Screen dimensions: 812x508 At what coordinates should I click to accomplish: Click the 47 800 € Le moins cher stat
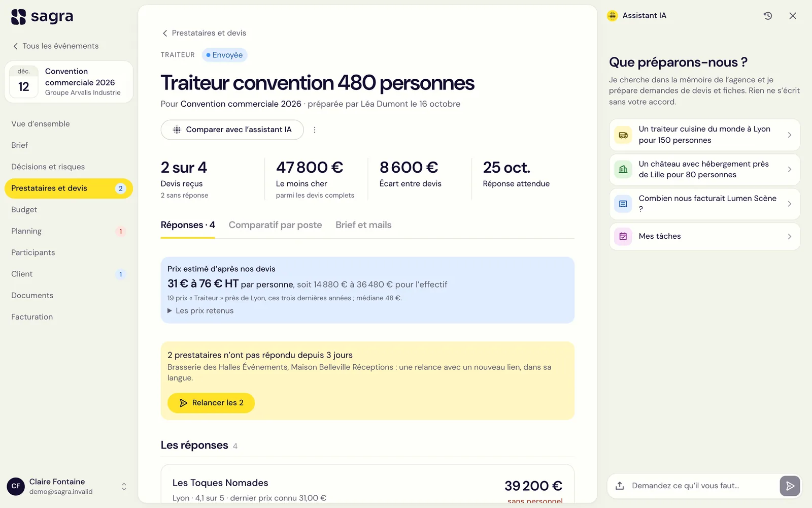pyautogui.click(x=315, y=179)
